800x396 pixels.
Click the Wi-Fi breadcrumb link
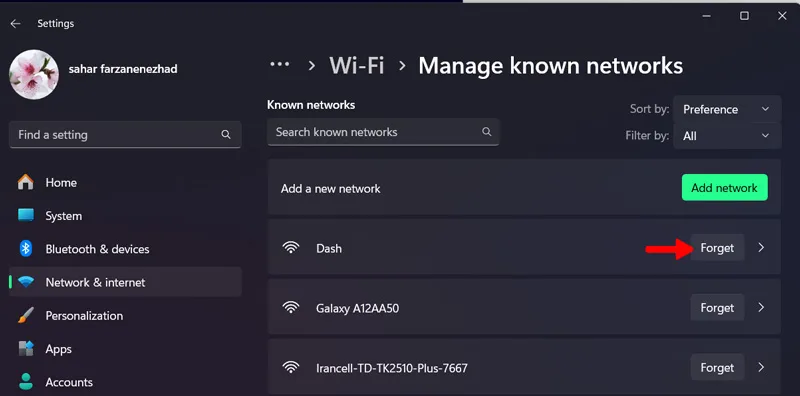[x=357, y=66]
